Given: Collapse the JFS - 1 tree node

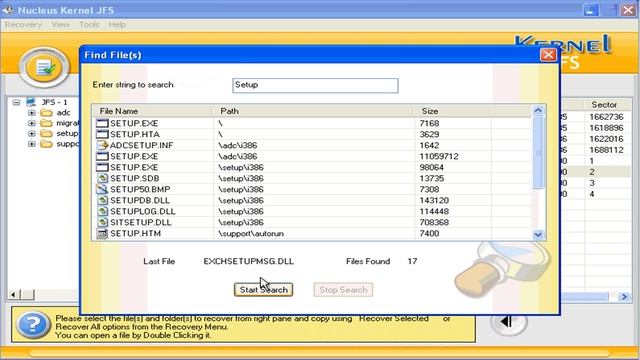Looking at the screenshot, I should tap(16, 102).
